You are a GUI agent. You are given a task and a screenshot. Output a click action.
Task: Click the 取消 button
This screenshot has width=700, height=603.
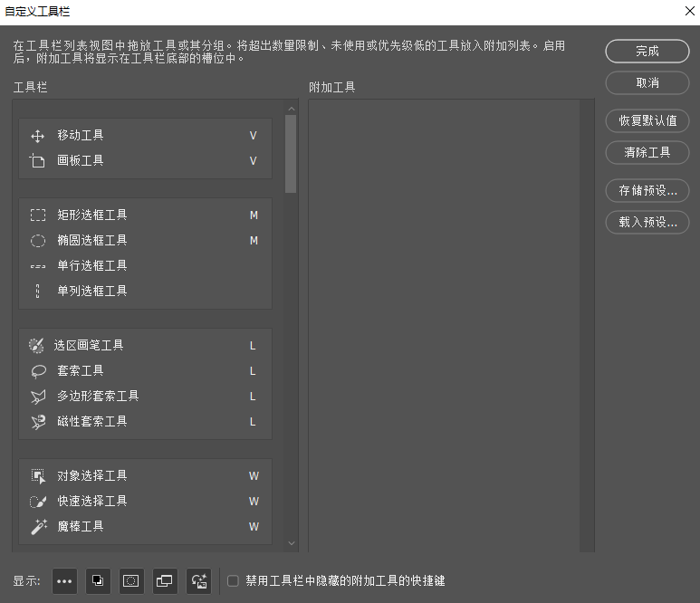647,83
